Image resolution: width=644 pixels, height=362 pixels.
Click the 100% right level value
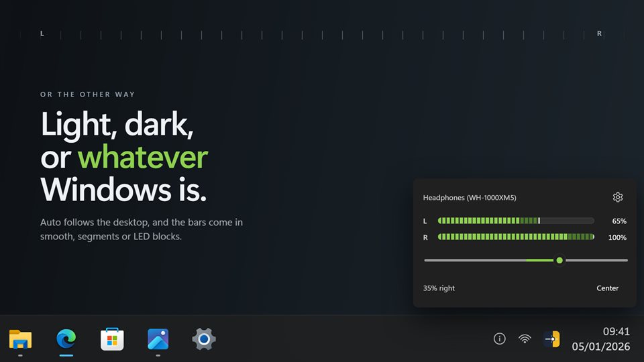pos(617,237)
